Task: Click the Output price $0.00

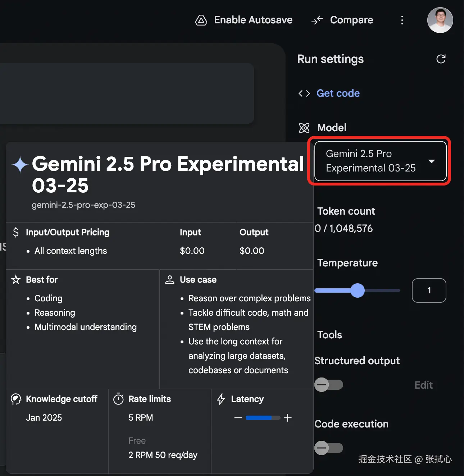Action: (x=252, y=251)
